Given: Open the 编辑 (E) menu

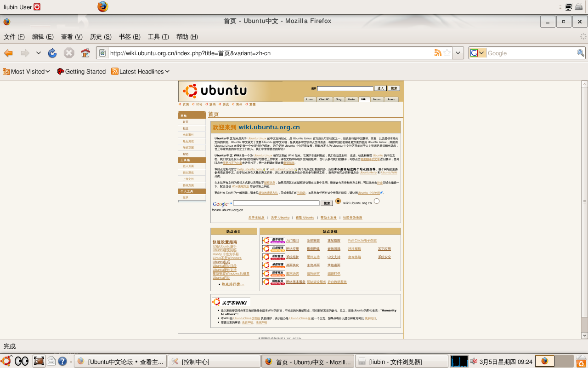Looking at the screenshot, I should pos(43,37).
